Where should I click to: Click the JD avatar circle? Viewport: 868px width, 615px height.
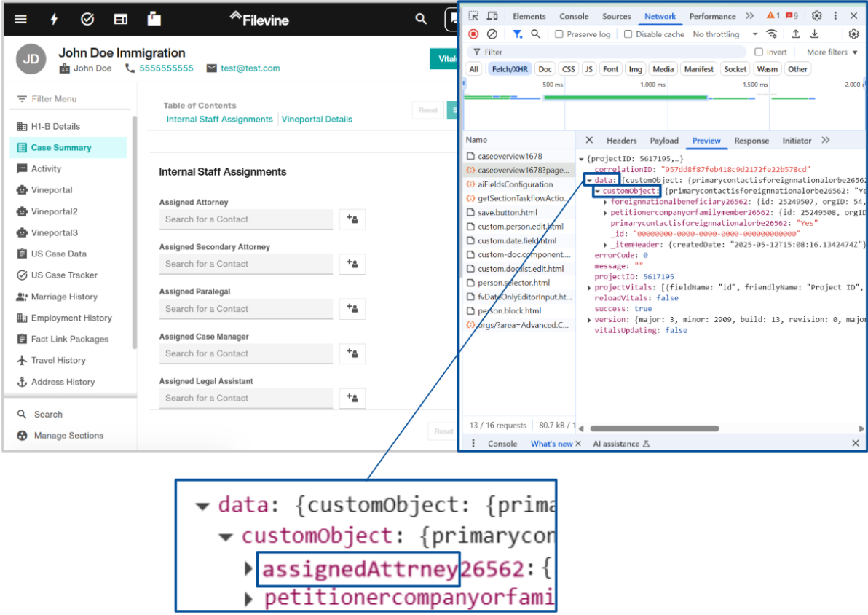(x=31, y=59)
